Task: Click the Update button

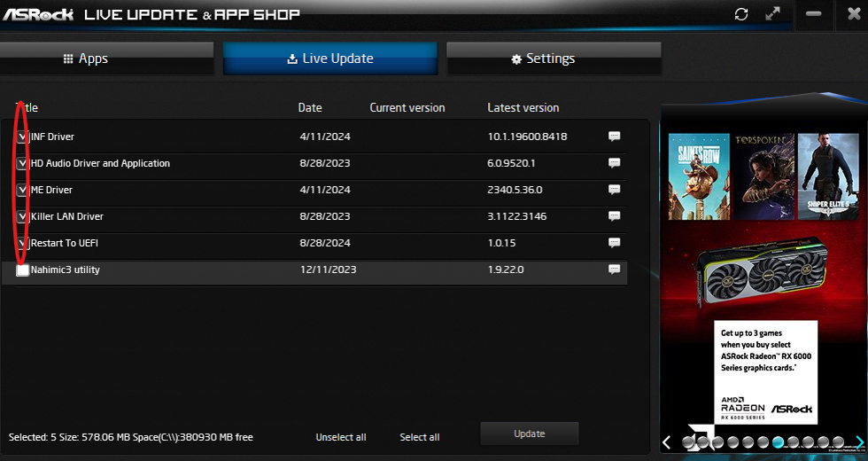Action: click(x=530, y=434)
